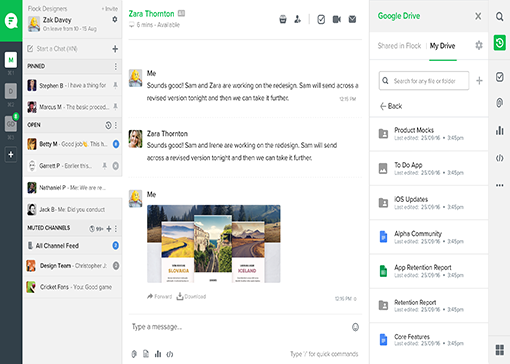Unpin the Stephen B conversation
This screenshot has width=510, height=364.
[115, 85]
